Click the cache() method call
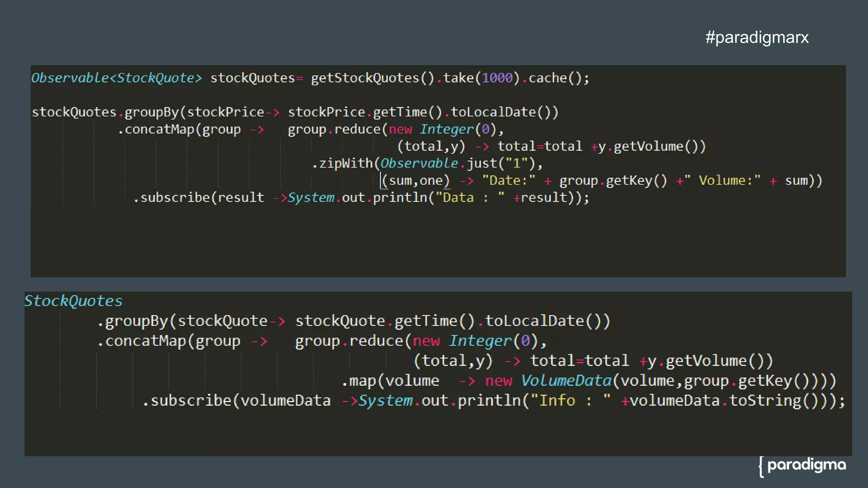Image resolution: width=868 pixels, height=488 pixels. (x=554, y=78)
